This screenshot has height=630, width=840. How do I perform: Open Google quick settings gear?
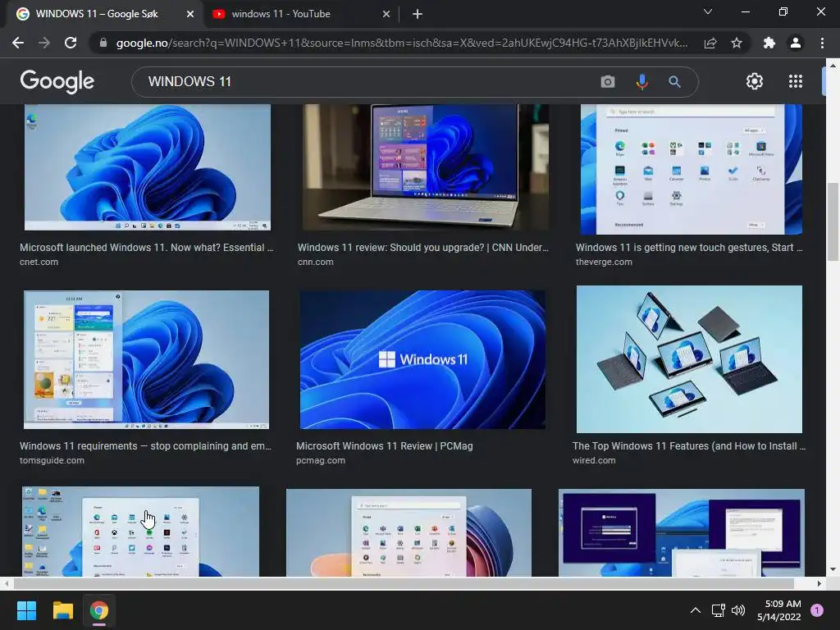tap(755, 81)
